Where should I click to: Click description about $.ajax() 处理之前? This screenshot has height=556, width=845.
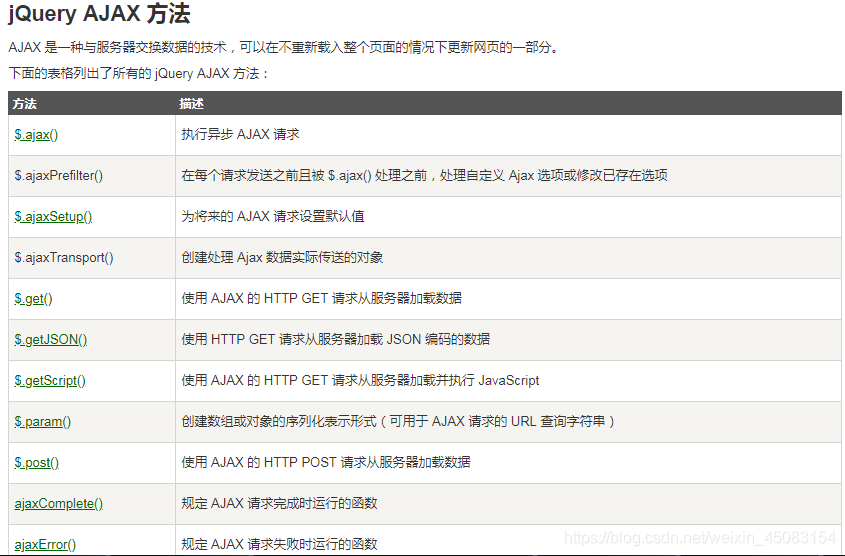pyautogui.click(x=425, y=175)
